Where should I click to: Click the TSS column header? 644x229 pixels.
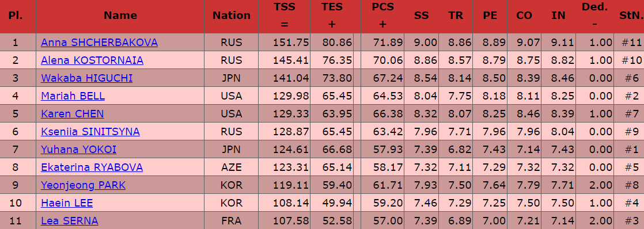pyautogui.click(x=284, y=16)
